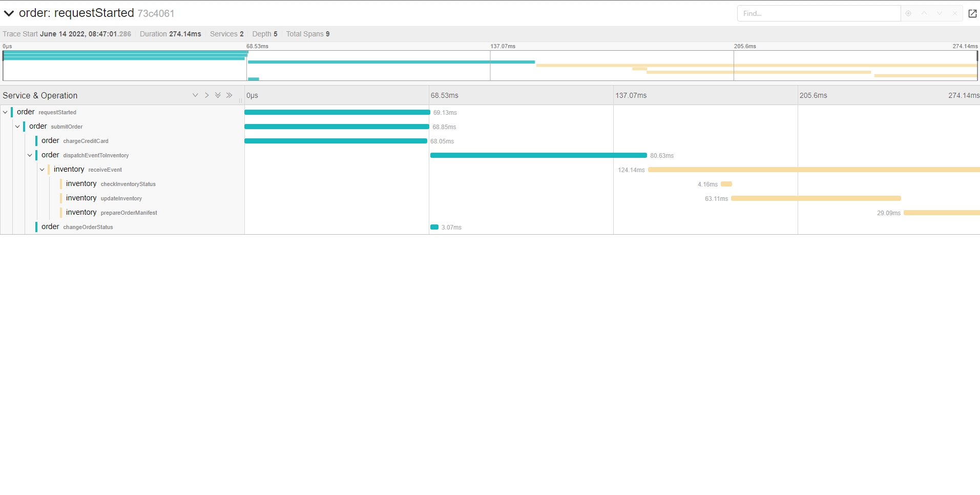Collapse all spans with double right chevron
The width and height of the screenshot is (980, 495).
(x=229, y=95)
